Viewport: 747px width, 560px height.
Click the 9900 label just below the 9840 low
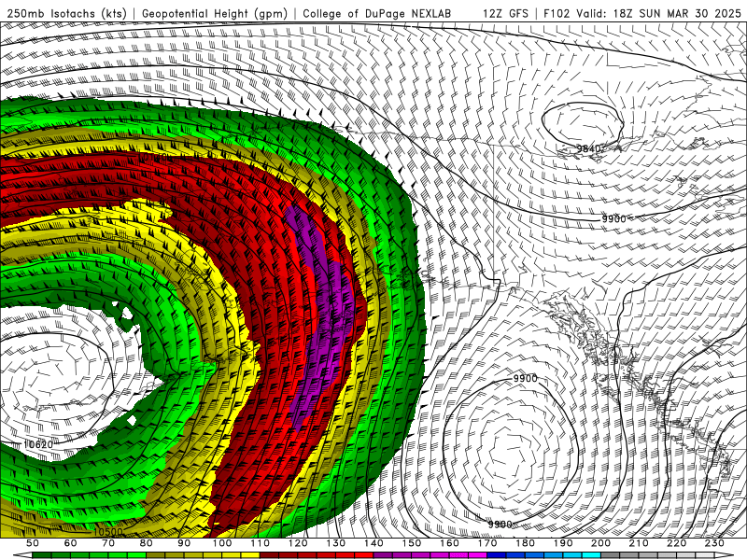613,219
